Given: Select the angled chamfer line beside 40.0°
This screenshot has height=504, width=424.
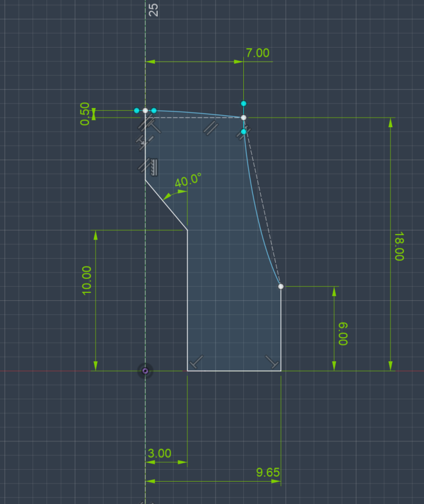Looking at the screenshot, I should [166, 204].
